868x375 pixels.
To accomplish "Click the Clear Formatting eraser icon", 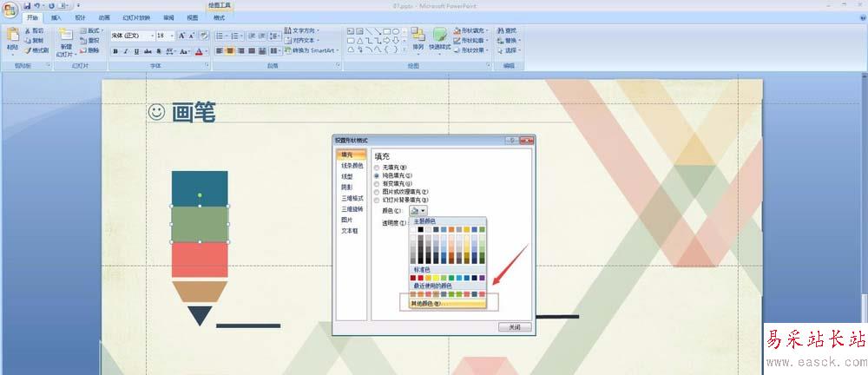I will [x=204, y=36].
